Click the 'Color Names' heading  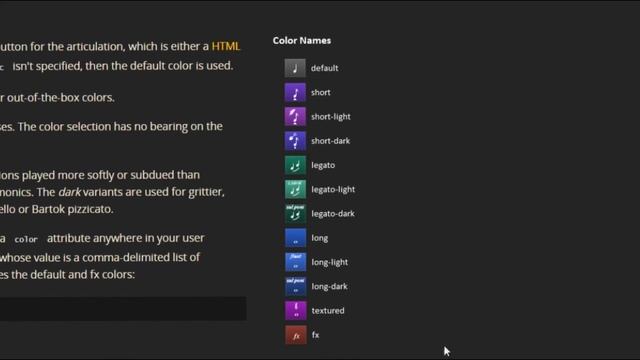coord(302,40)
